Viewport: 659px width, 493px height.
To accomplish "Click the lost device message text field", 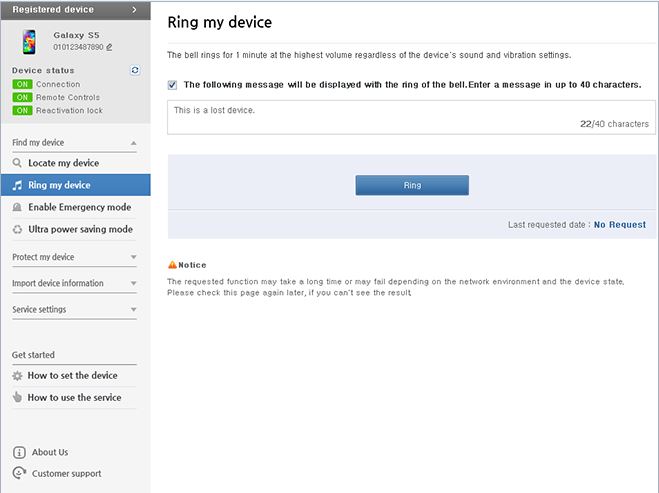I will 411,117.
